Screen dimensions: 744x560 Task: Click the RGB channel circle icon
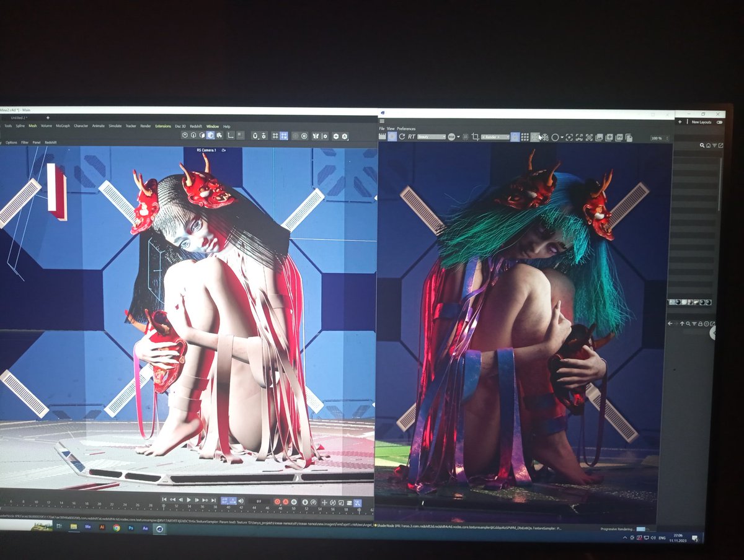[x=451, y=137]
